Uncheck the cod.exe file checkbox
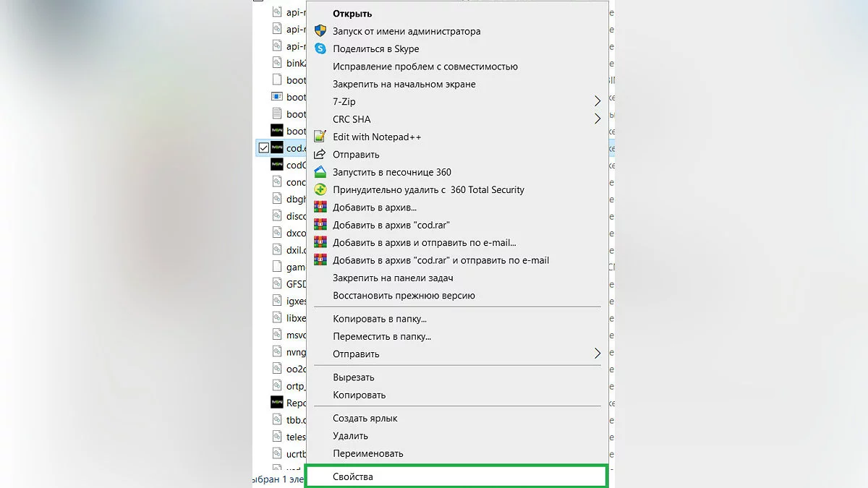 point(264,148)
